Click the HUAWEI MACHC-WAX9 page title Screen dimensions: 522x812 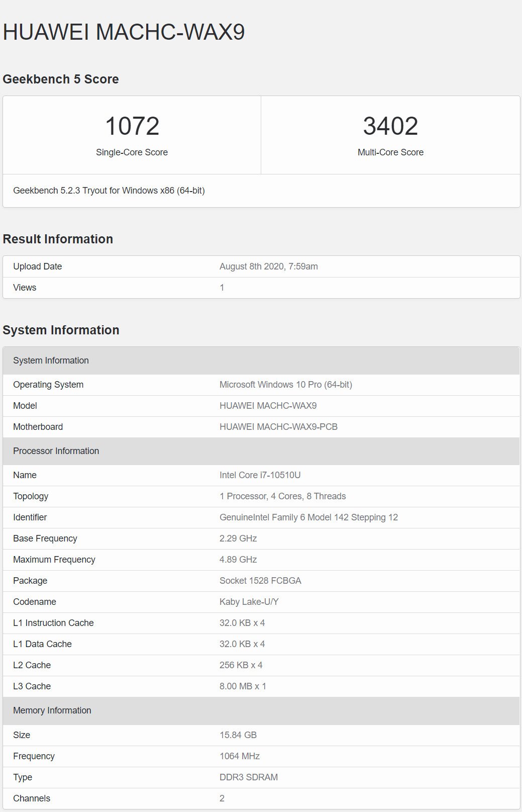coord(124,32)
